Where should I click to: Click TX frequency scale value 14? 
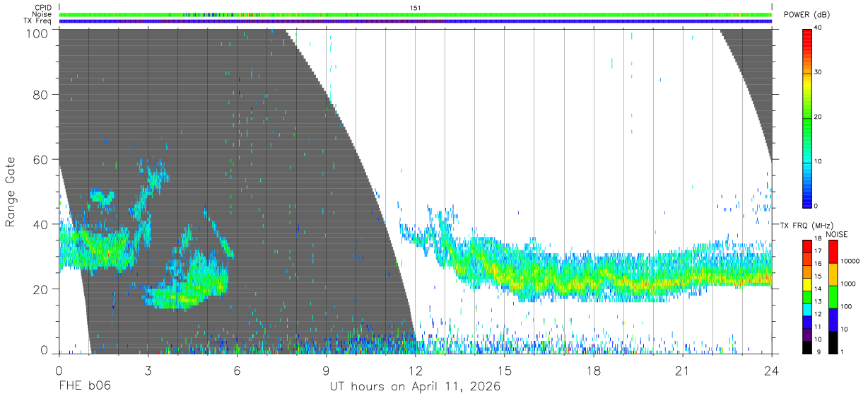tap(819, 290)
